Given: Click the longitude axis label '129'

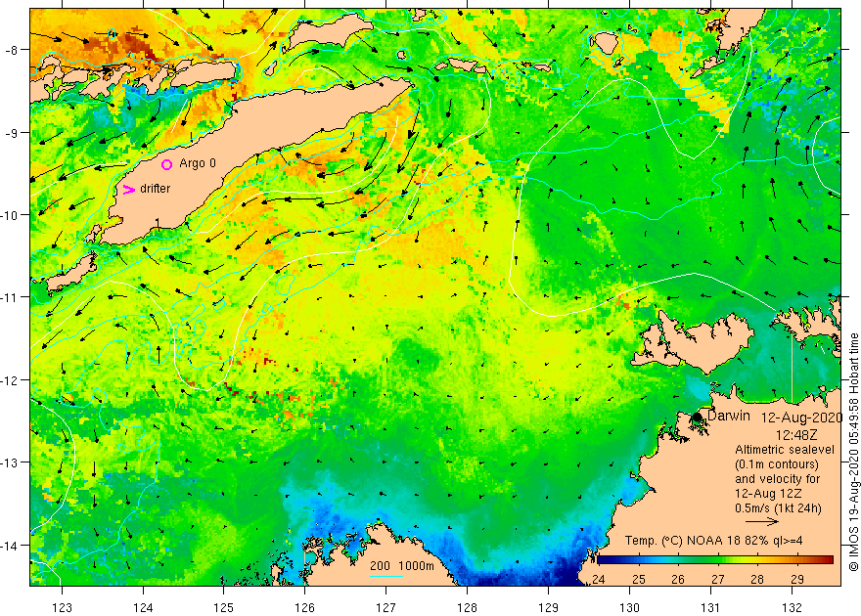Looking at the screenshot, I should tap(548, 607).
